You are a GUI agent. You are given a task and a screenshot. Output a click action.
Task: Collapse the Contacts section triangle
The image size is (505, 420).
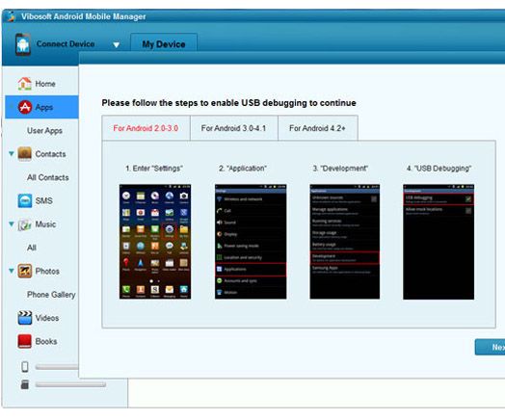click(12, 153)
